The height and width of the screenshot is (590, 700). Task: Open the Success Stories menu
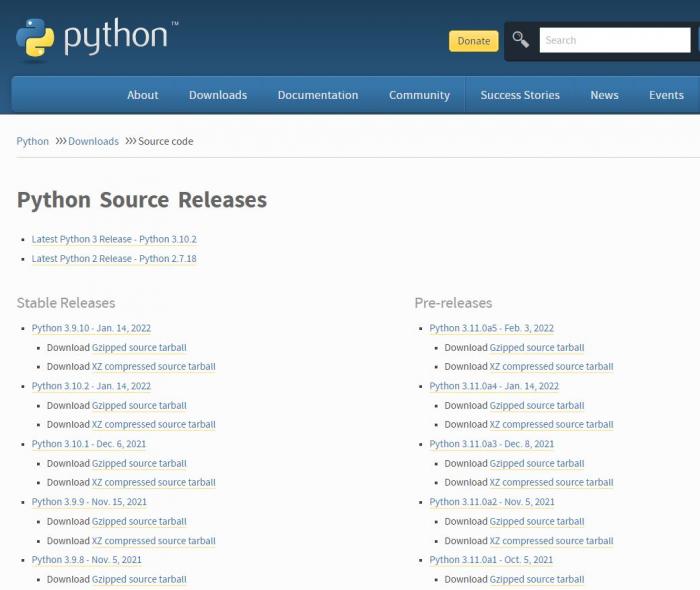pyautogui.click(x=520, y=95)
